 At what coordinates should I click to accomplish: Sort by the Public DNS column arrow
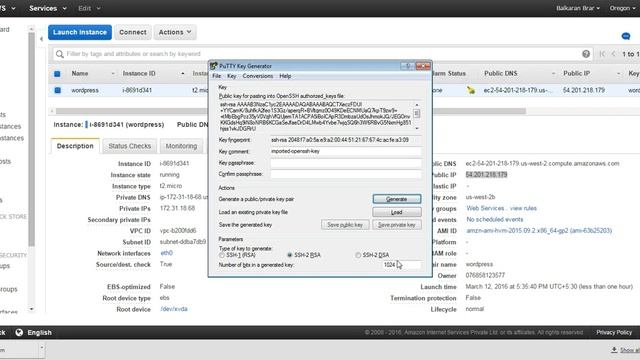click(x=553, y=74)
